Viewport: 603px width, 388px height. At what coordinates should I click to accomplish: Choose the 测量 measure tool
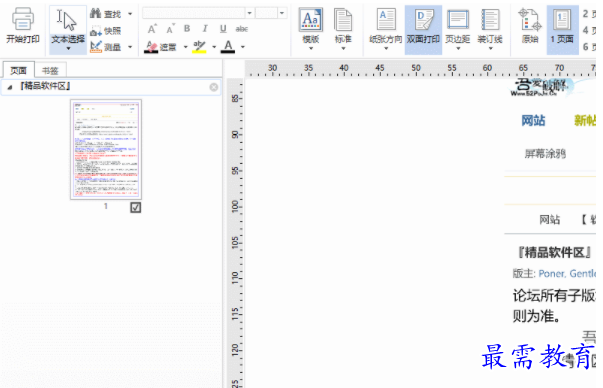coord(105,47)
